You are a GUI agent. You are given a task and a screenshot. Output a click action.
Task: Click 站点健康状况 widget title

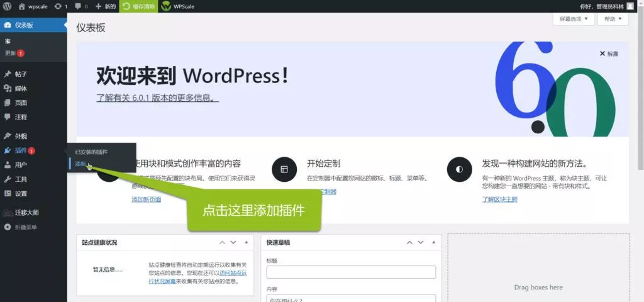pos(99,243)
